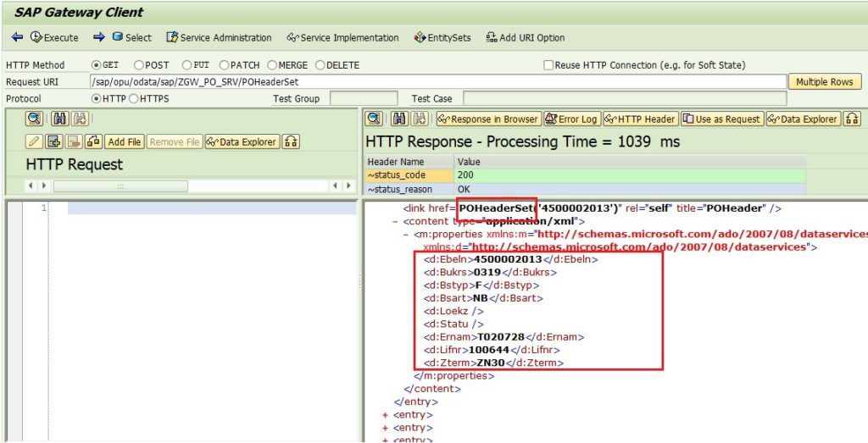Expand second collapsed entry node
This screenshot has height=443, width=868.
pos(386,428)
